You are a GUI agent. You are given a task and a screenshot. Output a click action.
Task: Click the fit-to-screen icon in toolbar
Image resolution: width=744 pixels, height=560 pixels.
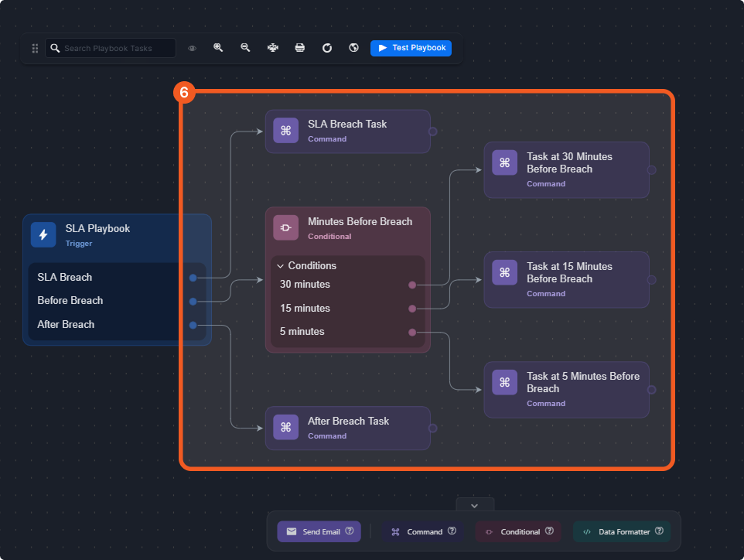[273, 48]
